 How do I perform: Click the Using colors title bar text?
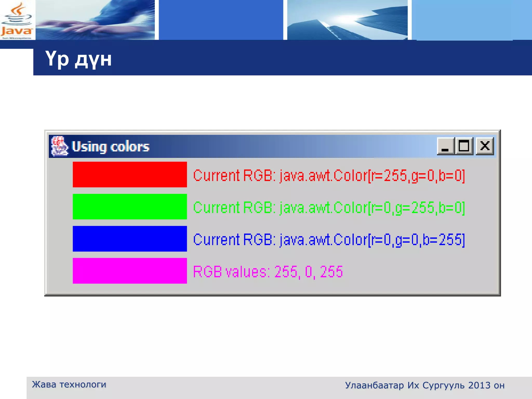110,147
